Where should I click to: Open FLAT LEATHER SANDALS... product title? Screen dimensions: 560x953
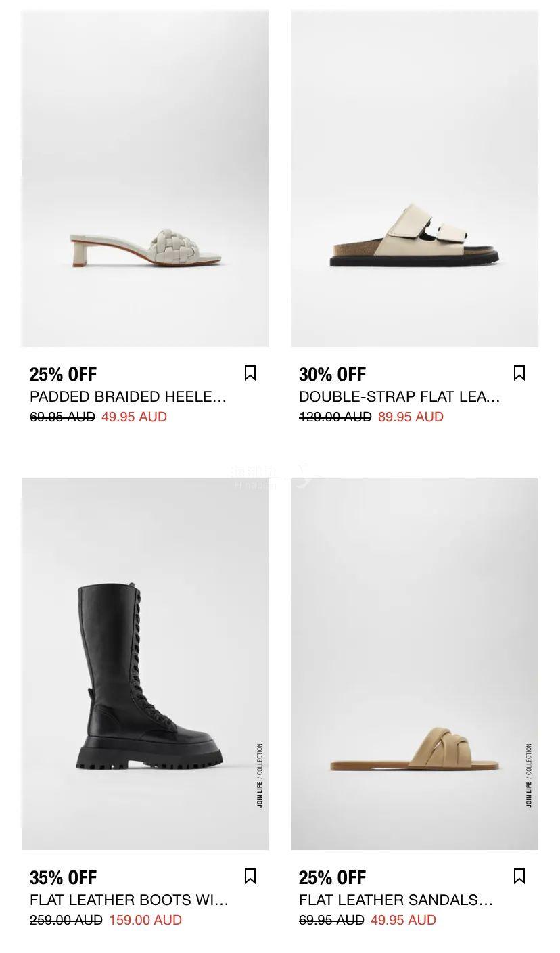coord(396,900)
